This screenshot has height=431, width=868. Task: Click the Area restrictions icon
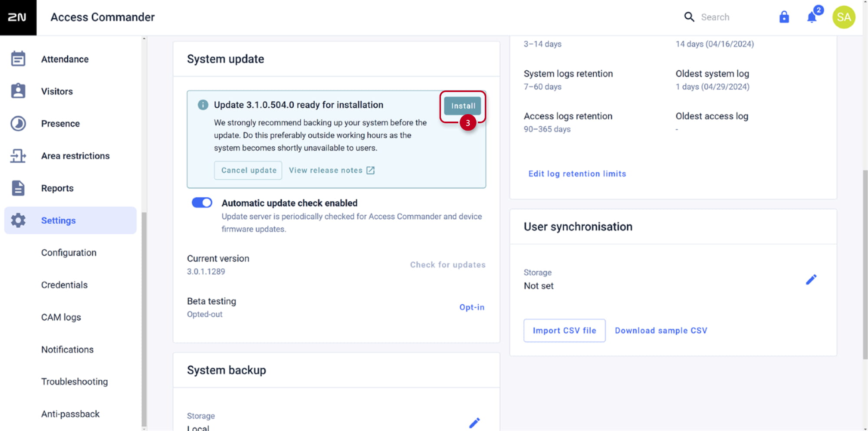pyautogui.click(x=18, y=156)
